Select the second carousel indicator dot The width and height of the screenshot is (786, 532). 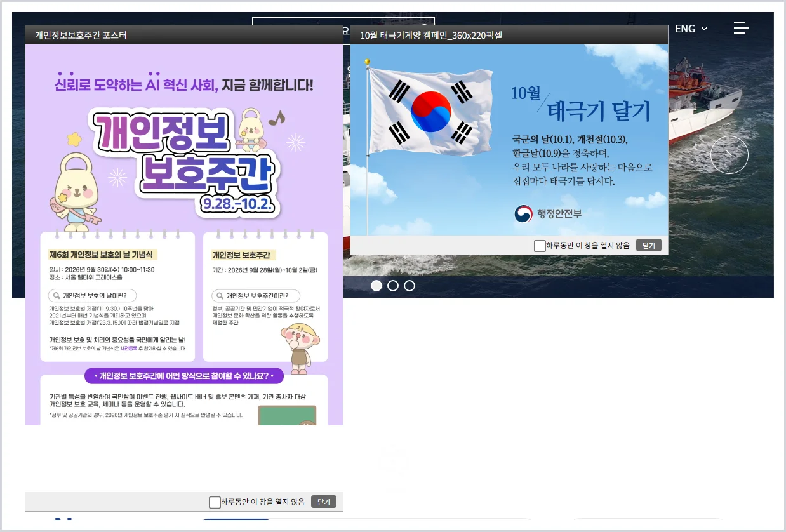tap(393, 286)
